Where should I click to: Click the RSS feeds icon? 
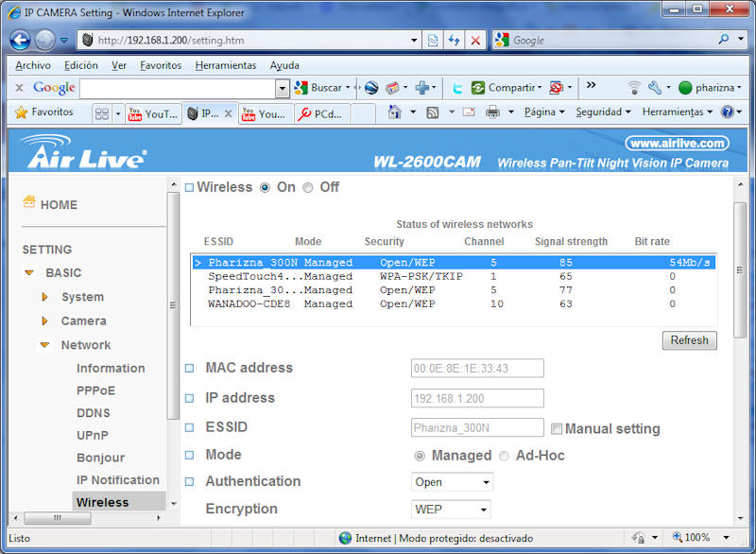(x=433, y=113)
